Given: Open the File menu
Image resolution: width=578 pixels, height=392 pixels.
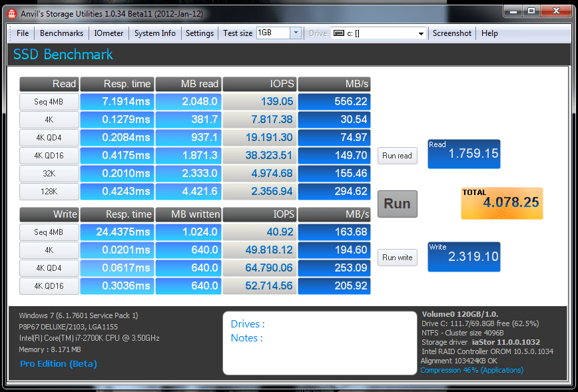Looking at the screenshot, I should 23,33.
